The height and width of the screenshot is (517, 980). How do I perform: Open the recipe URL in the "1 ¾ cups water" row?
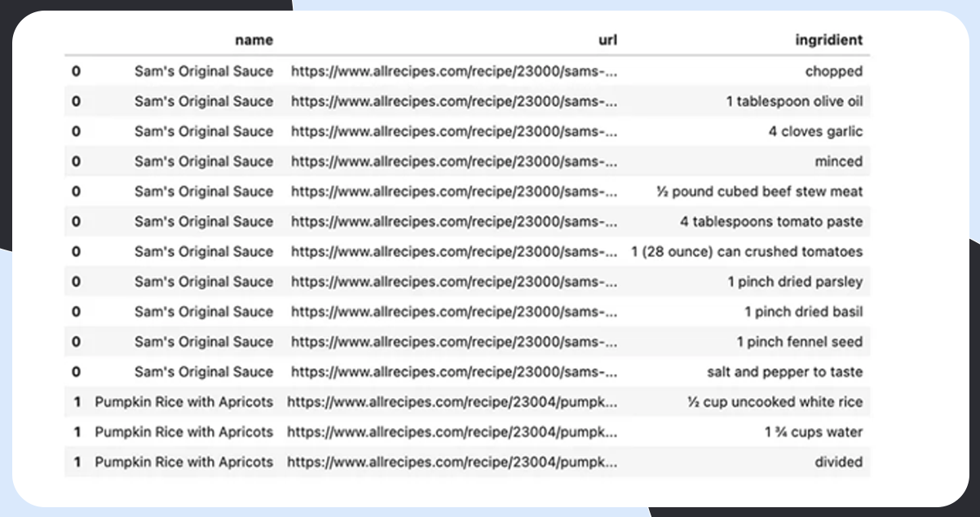pos(452,432)
